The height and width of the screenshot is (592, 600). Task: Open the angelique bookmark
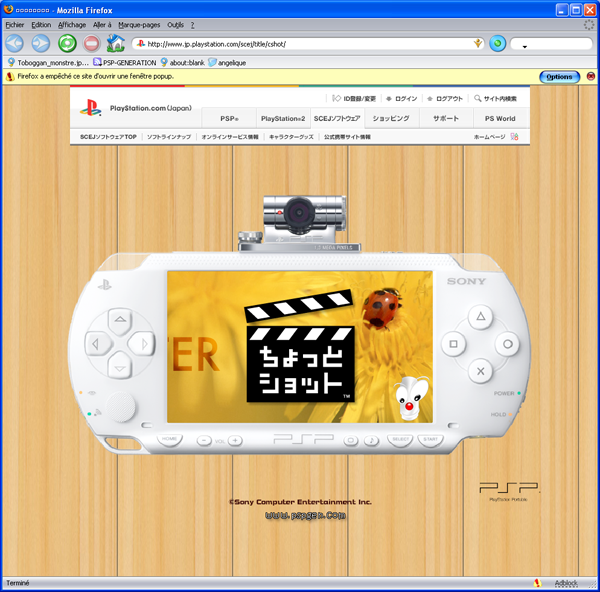[227, 63]
